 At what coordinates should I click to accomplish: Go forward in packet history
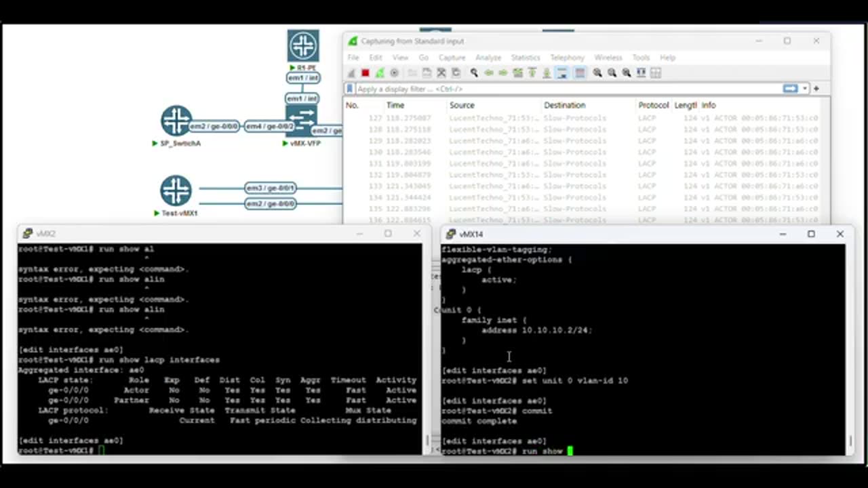coord(502,73)
